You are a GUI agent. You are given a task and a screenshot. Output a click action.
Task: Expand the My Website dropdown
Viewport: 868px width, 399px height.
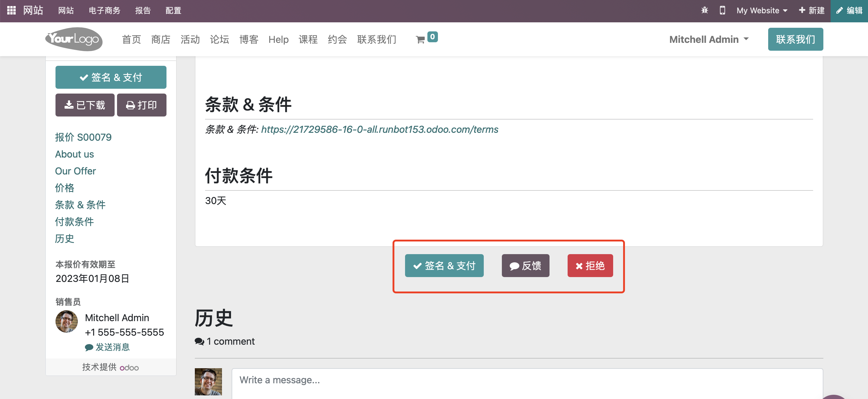click(762, 11)
